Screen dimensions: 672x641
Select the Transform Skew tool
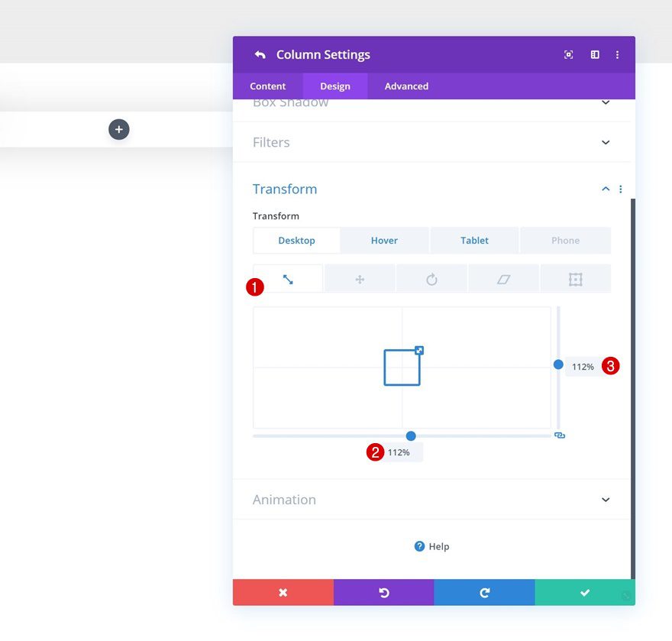coord(503,278)
